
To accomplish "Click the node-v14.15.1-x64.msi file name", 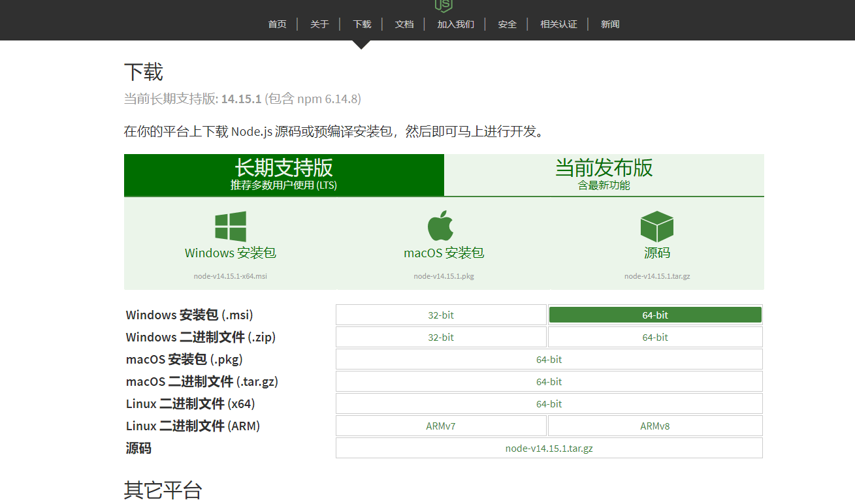I will tap(231, 276).
